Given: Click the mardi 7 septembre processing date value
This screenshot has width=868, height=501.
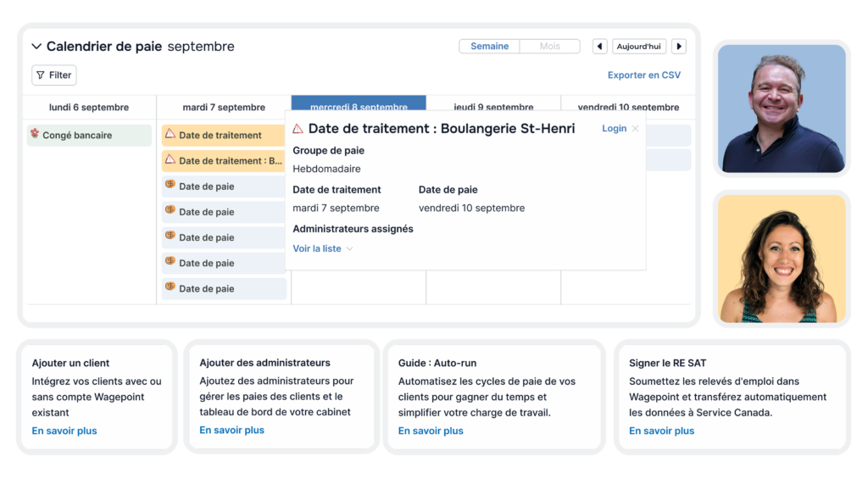Looking at the screenshot, I should click(x=336, y=209).
